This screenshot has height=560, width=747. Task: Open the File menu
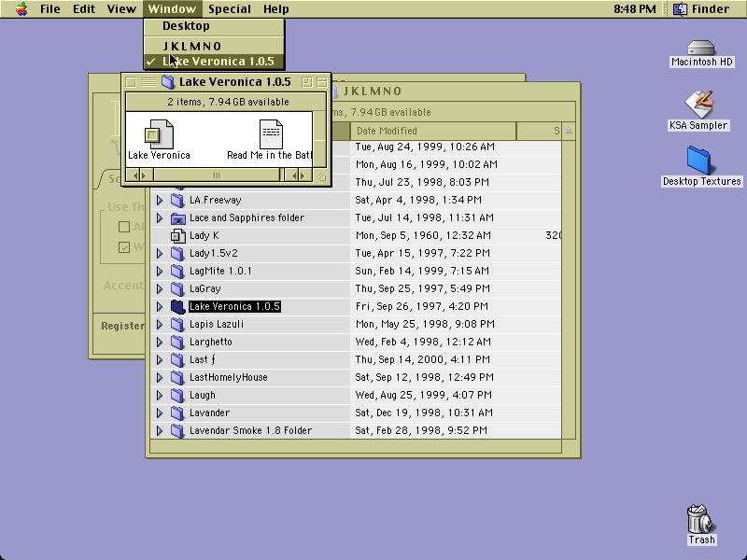tap(50, 9)
